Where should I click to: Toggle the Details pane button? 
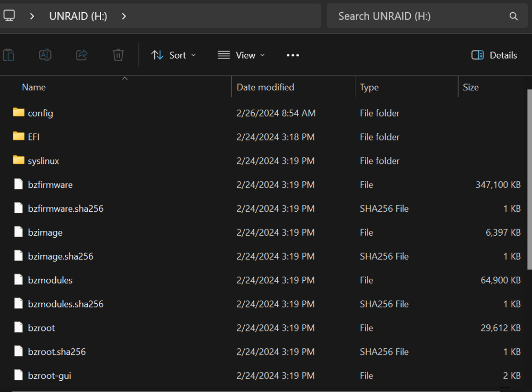click(494, 55)
